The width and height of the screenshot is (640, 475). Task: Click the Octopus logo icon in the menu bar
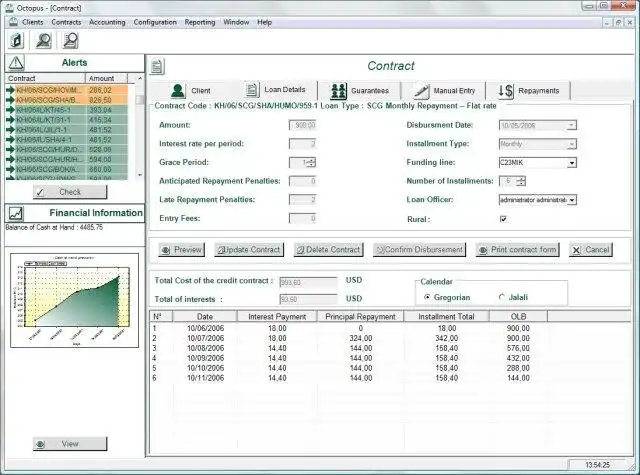[x=13, y=22]
